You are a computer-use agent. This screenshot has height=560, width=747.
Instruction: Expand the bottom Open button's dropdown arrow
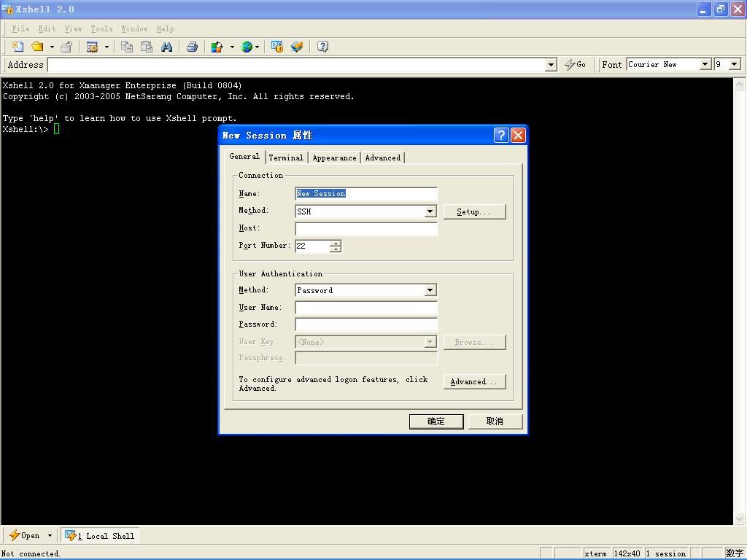pos(50,536)
